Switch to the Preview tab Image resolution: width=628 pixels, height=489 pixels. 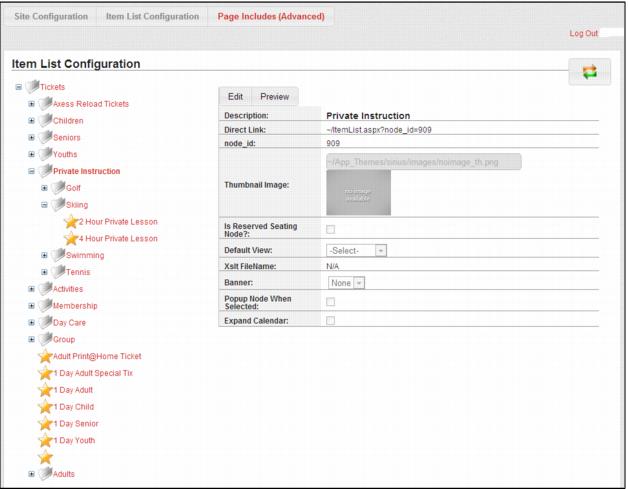pos(274,97)
